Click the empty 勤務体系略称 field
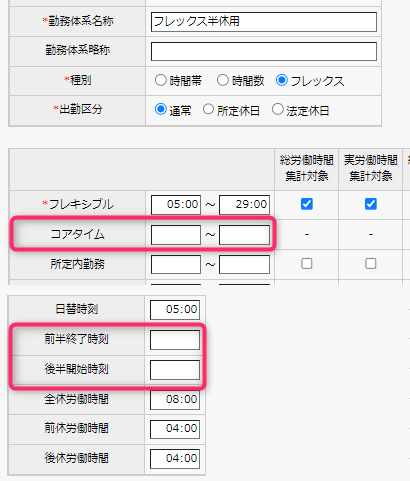The height and width of the screenshot is (481, 410). click(264, 51)
